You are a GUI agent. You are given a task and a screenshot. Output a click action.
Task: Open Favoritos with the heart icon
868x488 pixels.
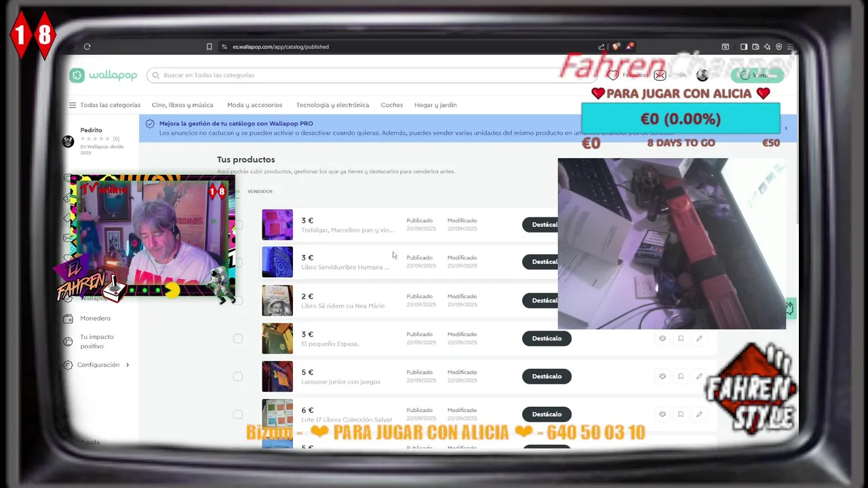(x=613, y=75)
